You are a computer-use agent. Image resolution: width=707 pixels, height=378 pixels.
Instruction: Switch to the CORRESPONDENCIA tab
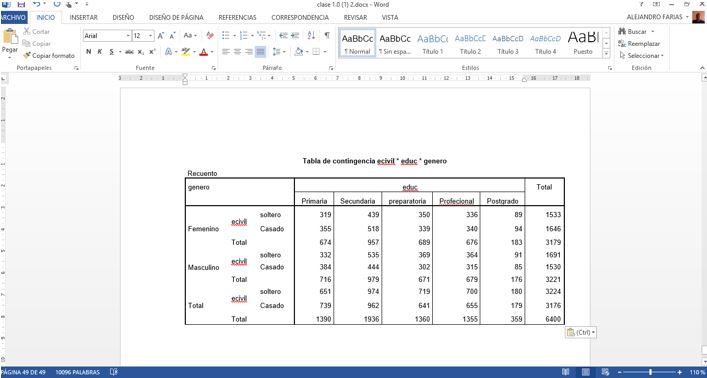click(x=300, y=18)
